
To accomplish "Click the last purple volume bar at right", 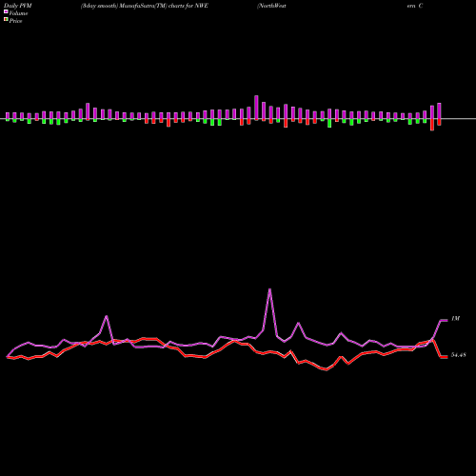I will 439,111.
